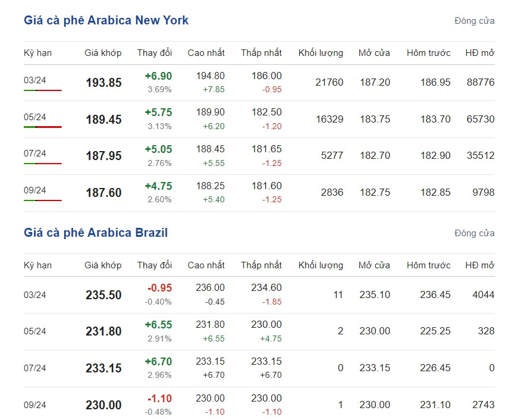Screen dimensions: 521x420
Task: Select the 03/24 Brazil contract row
Action: (259, 294)
